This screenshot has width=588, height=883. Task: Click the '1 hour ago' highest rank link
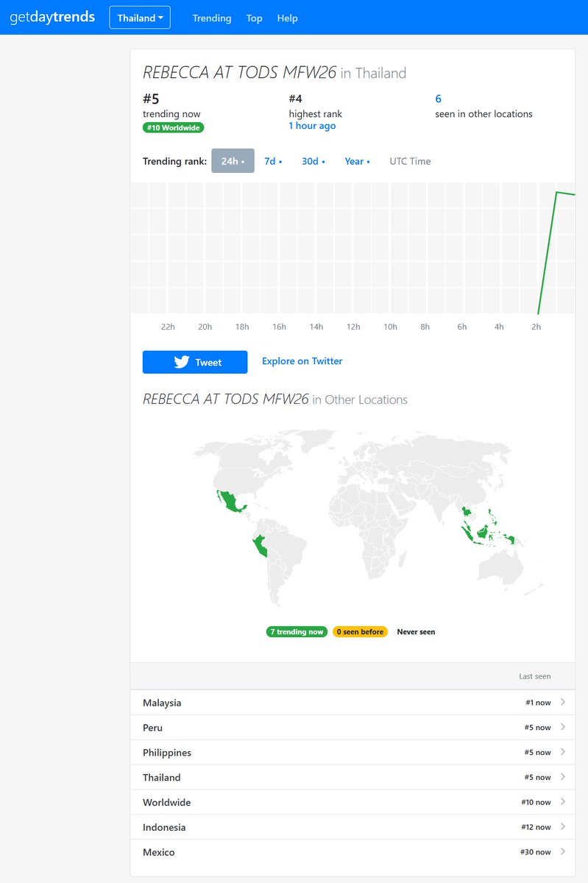(x=312, y=126)
